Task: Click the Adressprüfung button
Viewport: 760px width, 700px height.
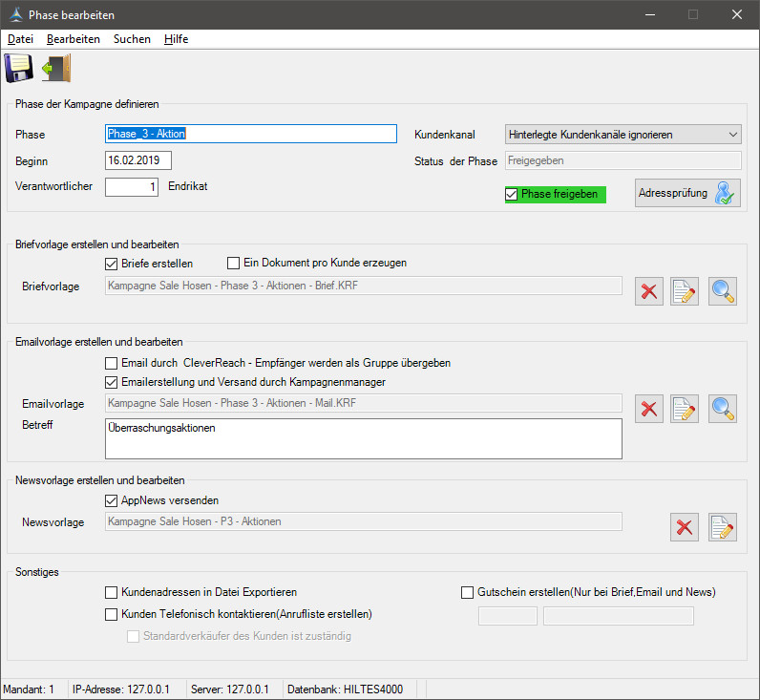Action: (x=687, y=194)
